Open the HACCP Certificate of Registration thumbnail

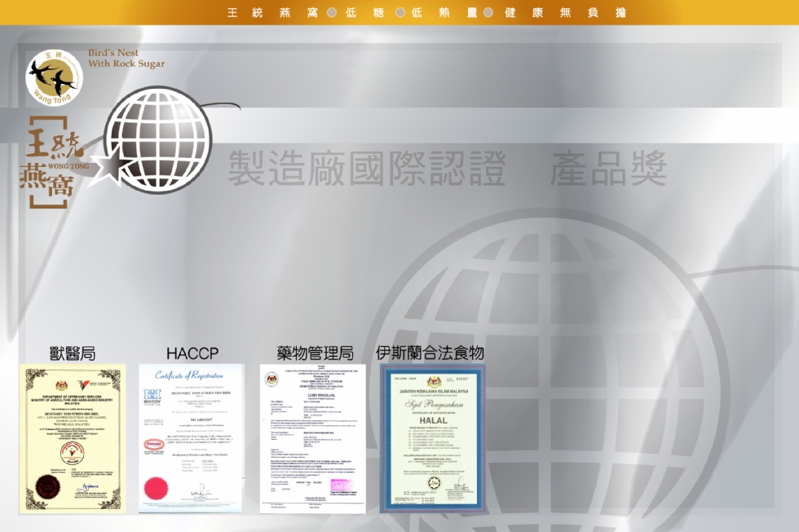point(192,437)
